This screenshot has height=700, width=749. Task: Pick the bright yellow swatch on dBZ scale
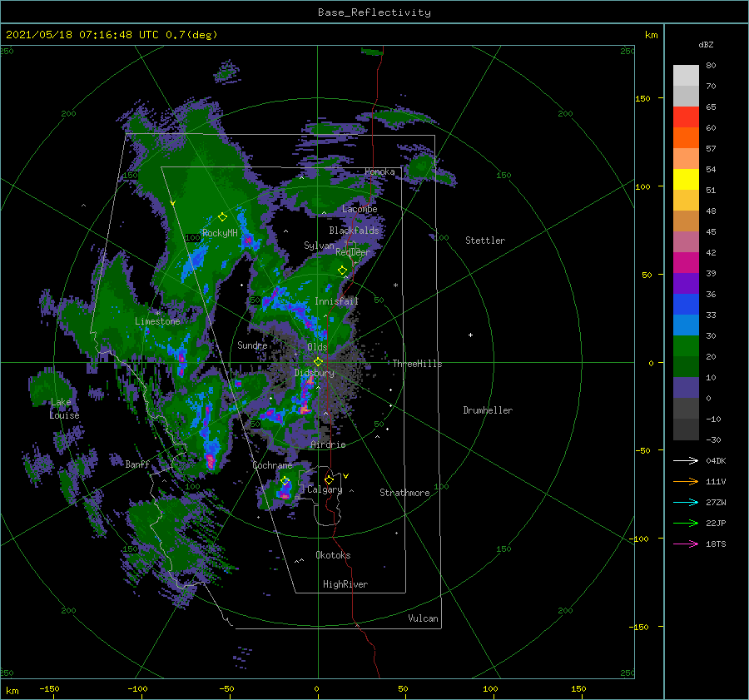(x=686, y=180)
